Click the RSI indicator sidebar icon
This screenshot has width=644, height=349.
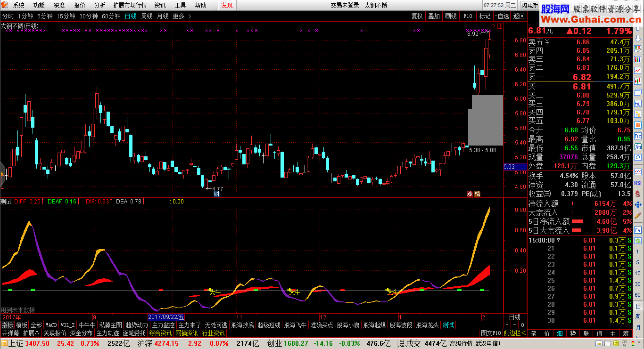637,183
